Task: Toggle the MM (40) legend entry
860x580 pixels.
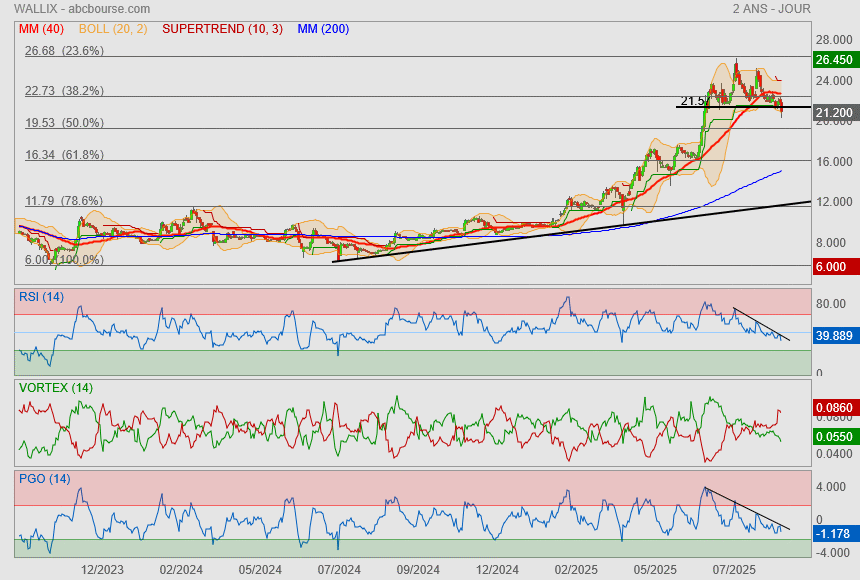Action: click(x=41, y=29)
